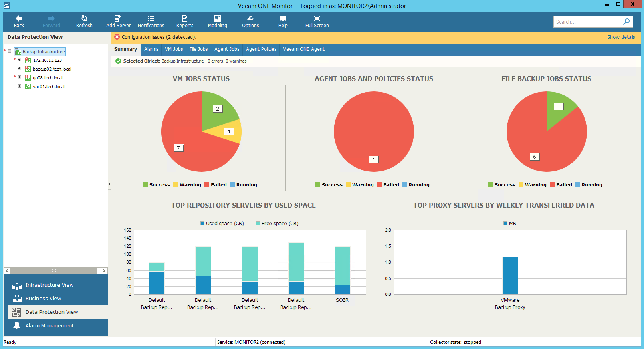The image size is (644, 349).
Task: Go Back using the back arrow icon
Action: coord(19,18)
